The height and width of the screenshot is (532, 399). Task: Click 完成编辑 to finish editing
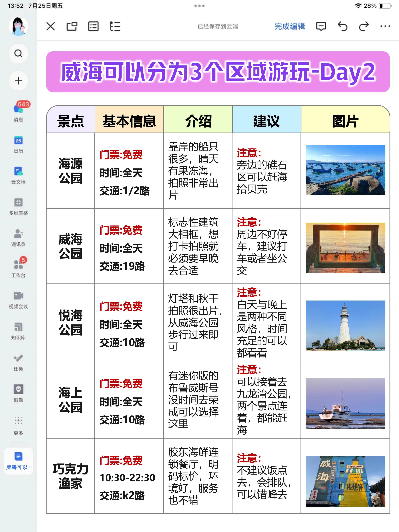[290, 26]
